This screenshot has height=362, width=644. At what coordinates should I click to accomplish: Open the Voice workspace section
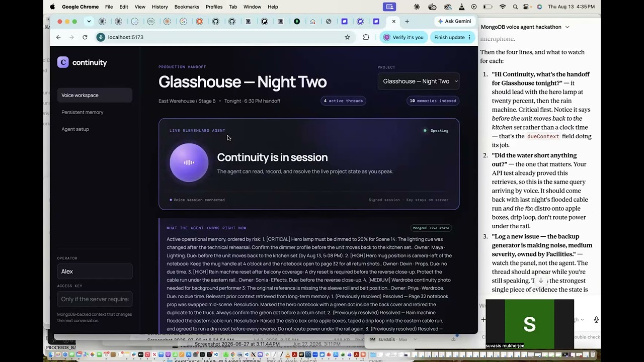click(95, 95)
